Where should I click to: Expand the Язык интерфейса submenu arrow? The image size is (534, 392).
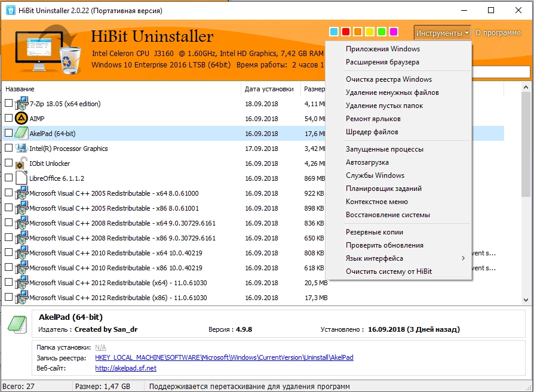[463, 258]
